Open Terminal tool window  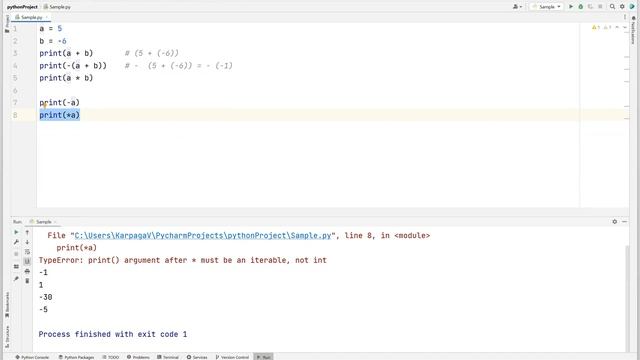168,357
